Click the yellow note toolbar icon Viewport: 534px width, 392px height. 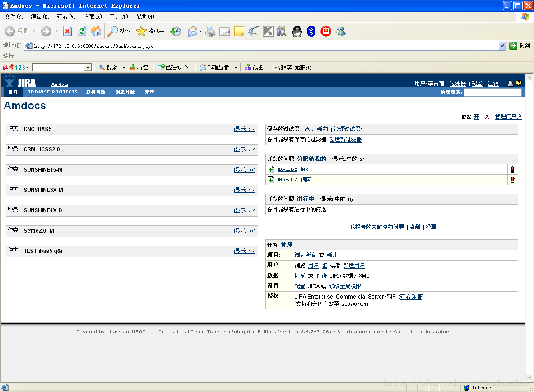tap(239, 31)
